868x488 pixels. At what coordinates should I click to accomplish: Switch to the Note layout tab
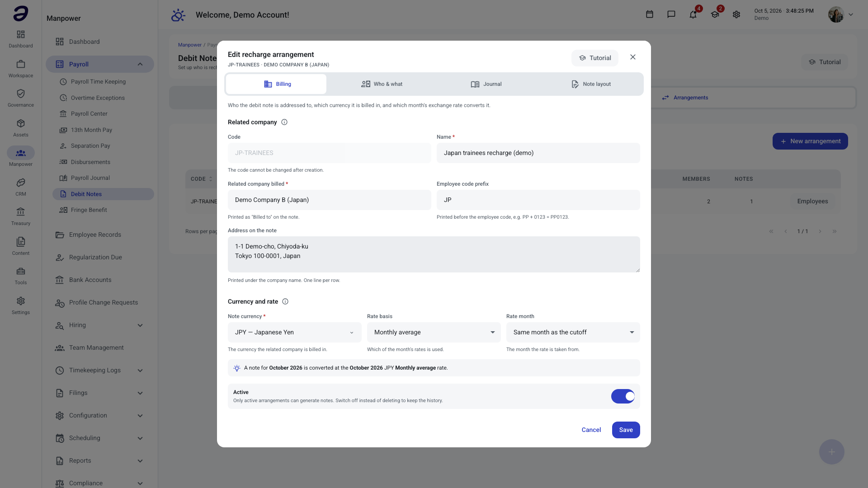(x=591, y=84)
